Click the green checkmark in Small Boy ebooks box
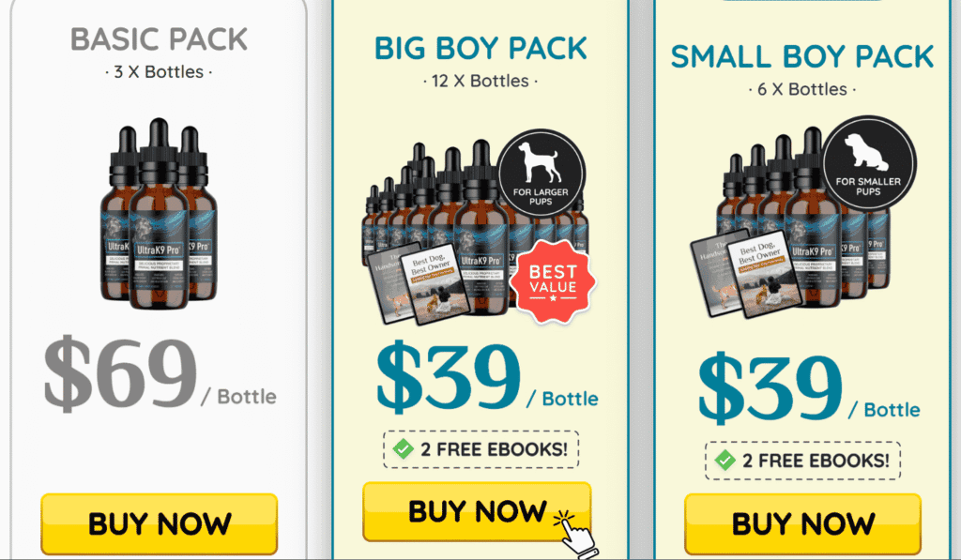Viewport: 961px width, 560px height. 725,461
